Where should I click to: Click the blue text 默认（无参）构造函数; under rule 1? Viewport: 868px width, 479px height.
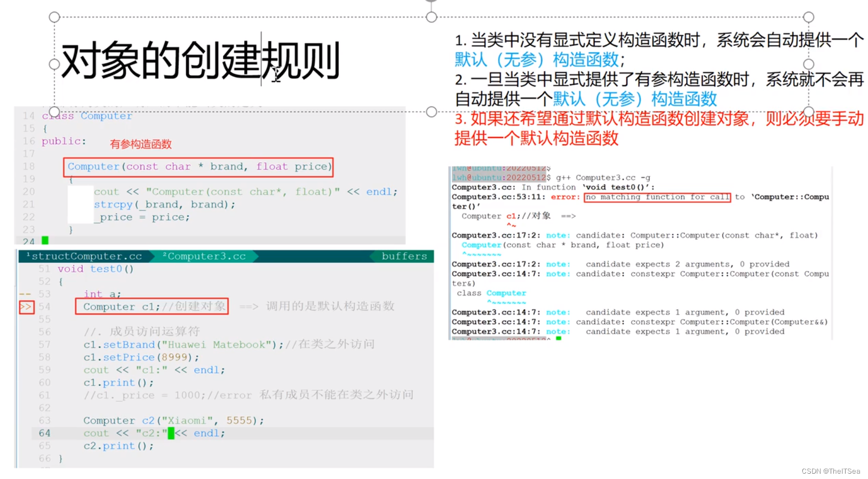[x=540, y=60]
